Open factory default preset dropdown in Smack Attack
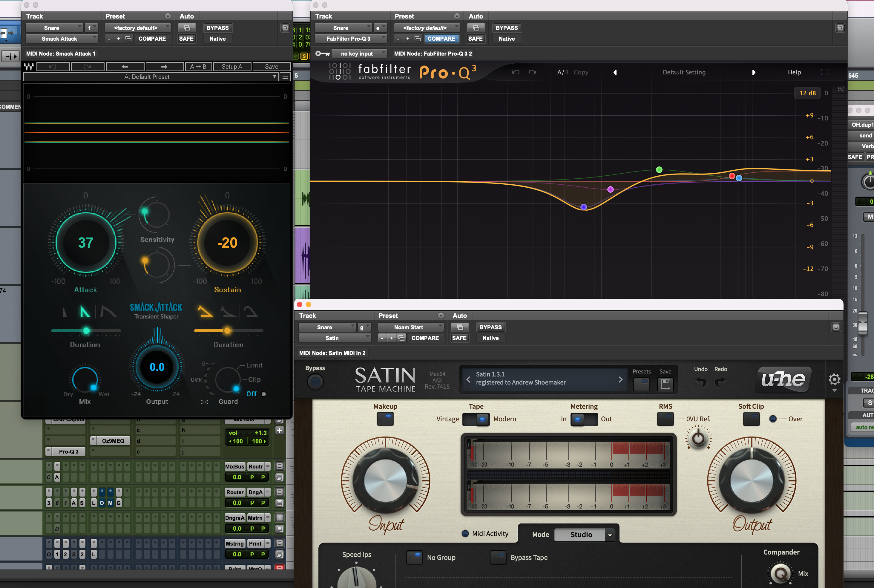The image size is (874, 588). coord(137,28)
